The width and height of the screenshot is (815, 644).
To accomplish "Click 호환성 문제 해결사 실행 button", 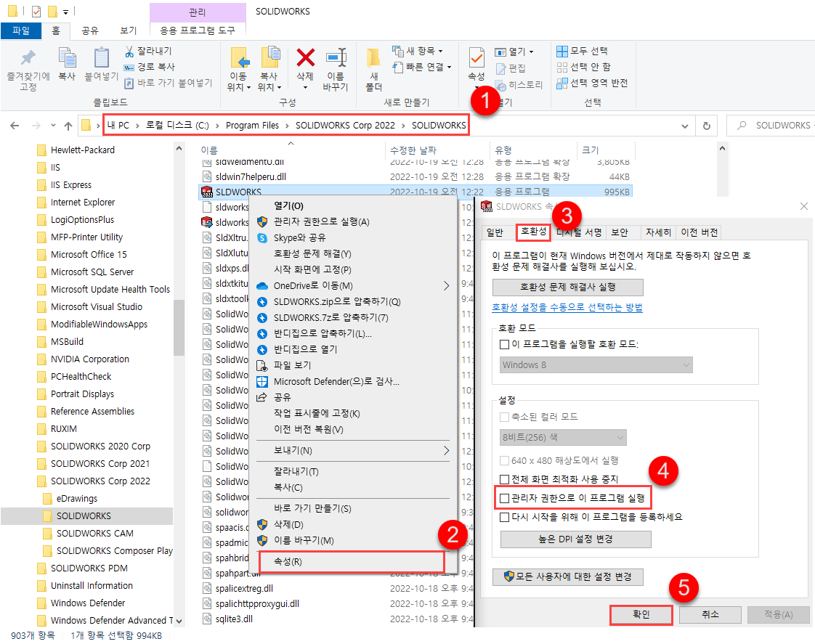I will tap(567, 288).
